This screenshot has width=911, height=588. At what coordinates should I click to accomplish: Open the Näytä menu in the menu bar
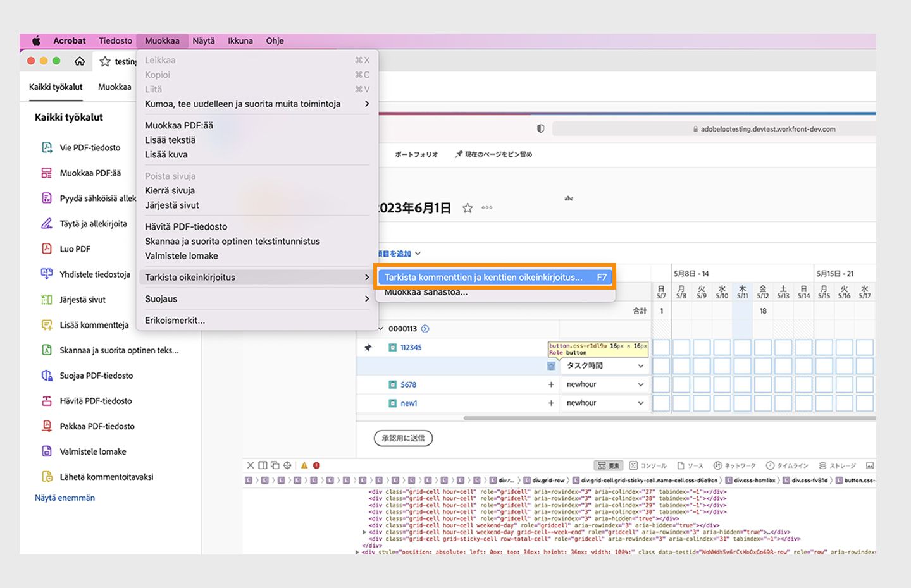click(x=204, y=40)
